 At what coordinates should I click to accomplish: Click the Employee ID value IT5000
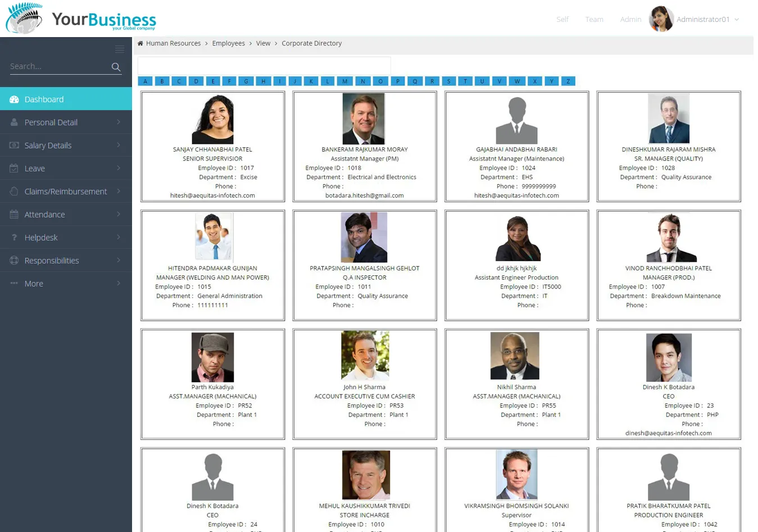coord(551,287)
